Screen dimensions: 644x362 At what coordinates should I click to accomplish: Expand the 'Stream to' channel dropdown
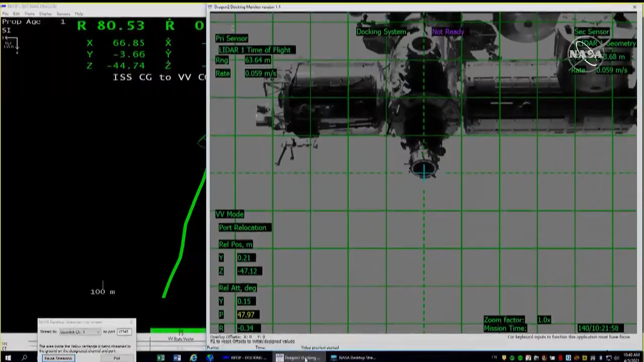80,332
